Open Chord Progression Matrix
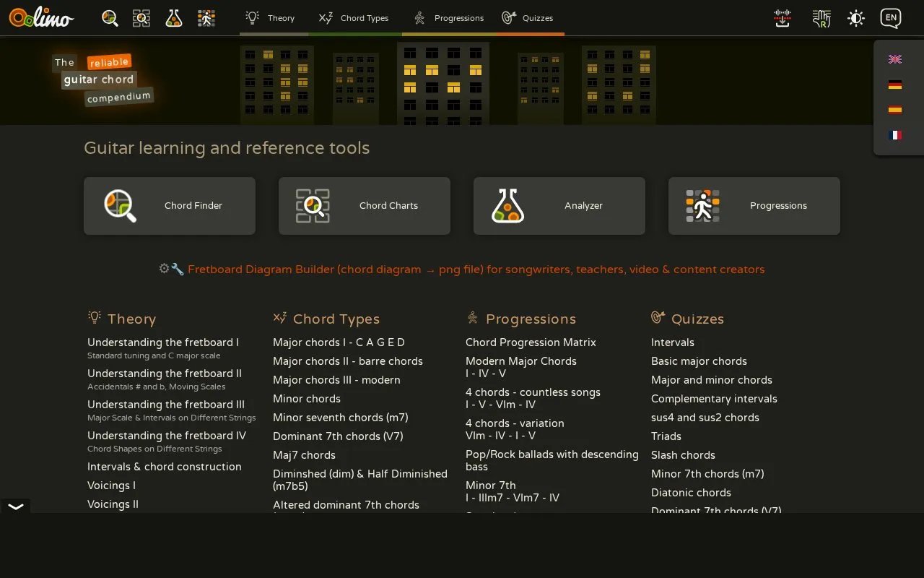 coord(531,342)
